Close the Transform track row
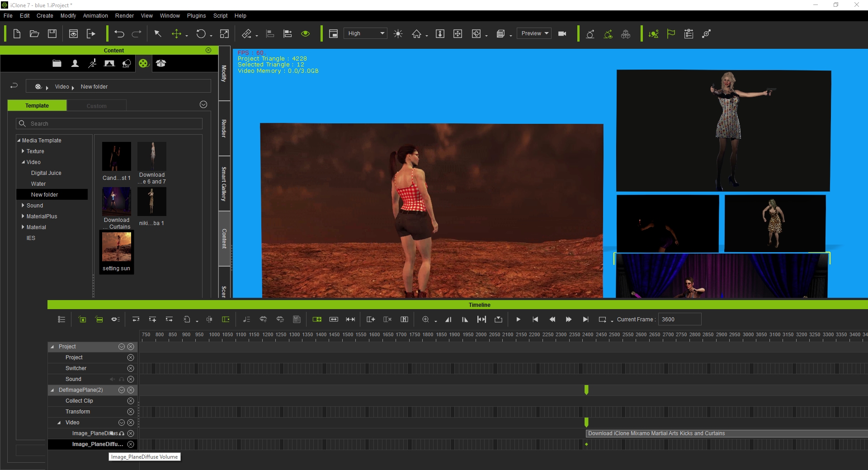The image size is (868, 470). [x=131, y=412]
